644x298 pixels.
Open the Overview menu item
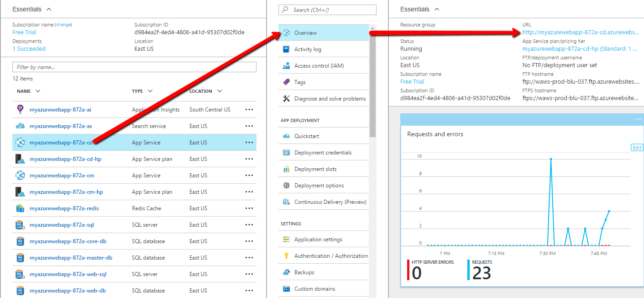324,33
